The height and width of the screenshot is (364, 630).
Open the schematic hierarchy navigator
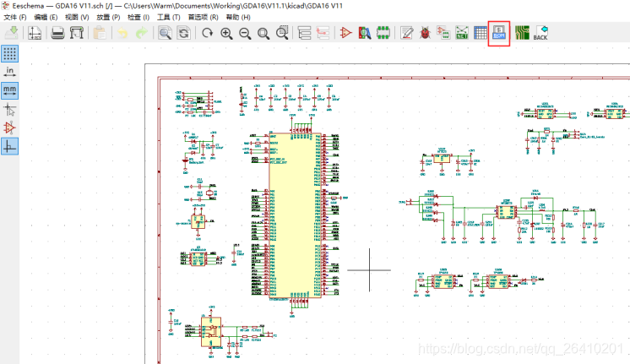(305, 33)
